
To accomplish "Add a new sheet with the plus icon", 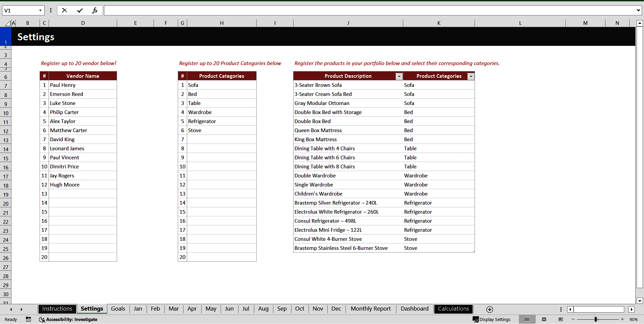I will point(489,309).
